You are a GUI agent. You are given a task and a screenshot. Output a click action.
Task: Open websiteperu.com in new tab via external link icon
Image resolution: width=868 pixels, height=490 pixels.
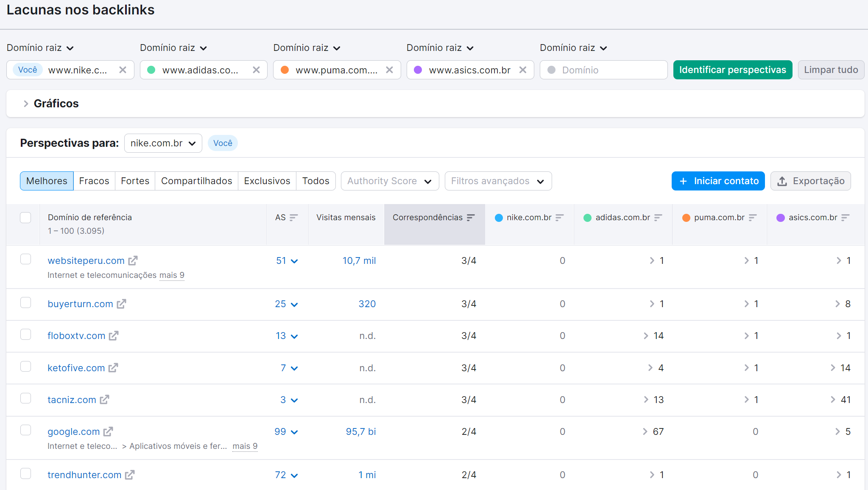coord(134,260)
